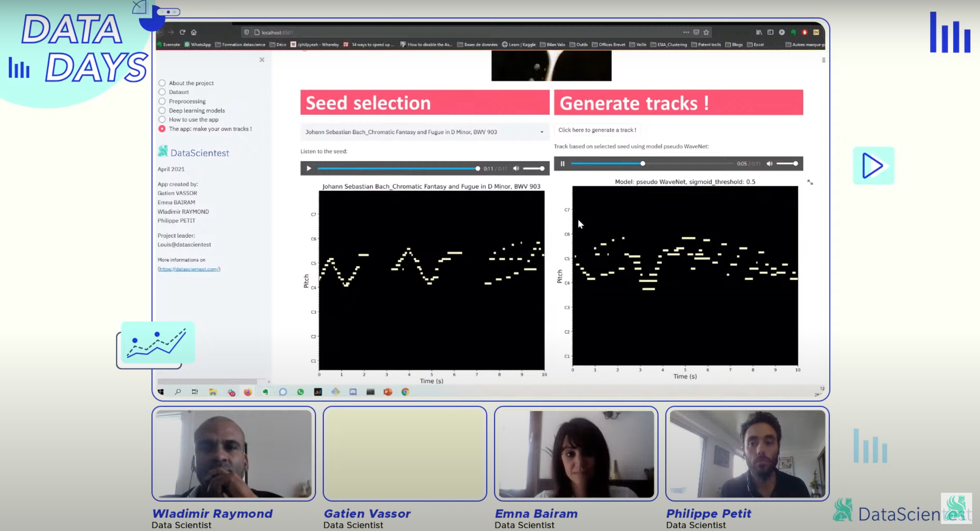Expand the generated piano roll fullscreen
The image size is (980, 531).
[x=810, y=182]
